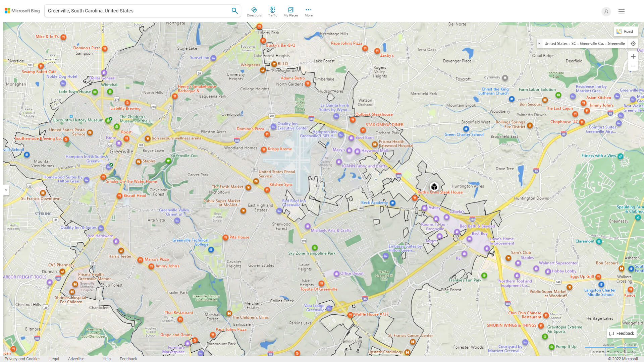Open the hamburger navigation menu
The width and height of the screenshot is (644, 362).
pos(621,11)
